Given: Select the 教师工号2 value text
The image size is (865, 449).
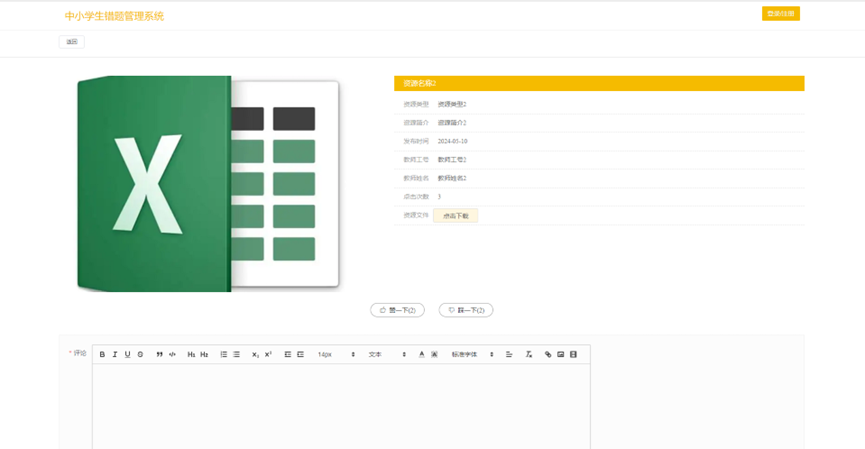Looking at the screenshot, I should click(452, 159).
